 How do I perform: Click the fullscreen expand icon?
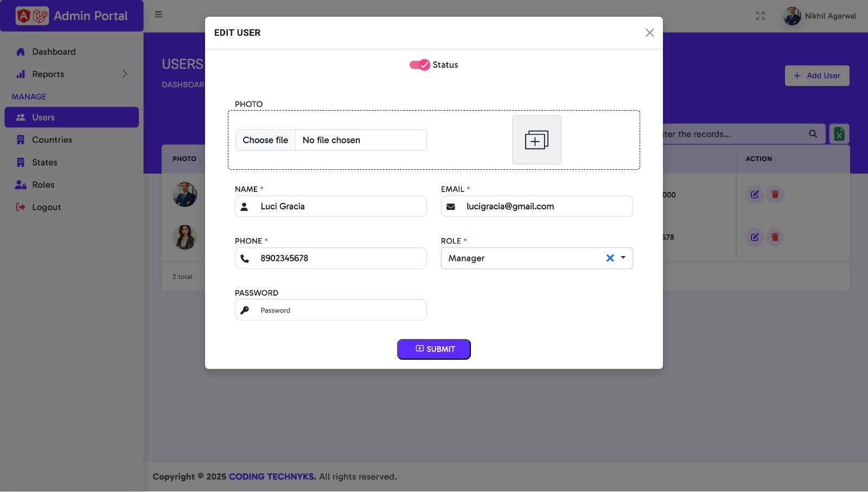coord(760,16)
